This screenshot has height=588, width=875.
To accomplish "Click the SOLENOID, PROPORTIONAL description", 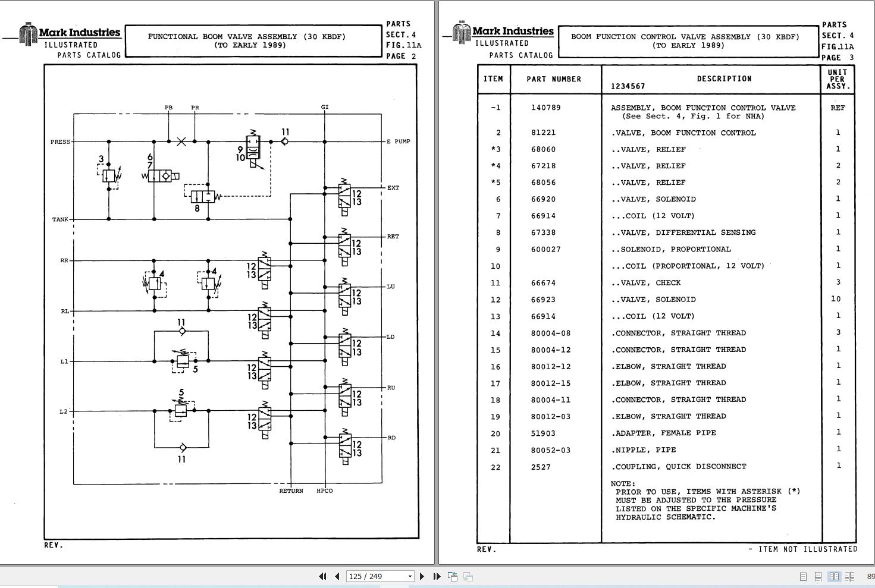I will (x=671, y=249).
